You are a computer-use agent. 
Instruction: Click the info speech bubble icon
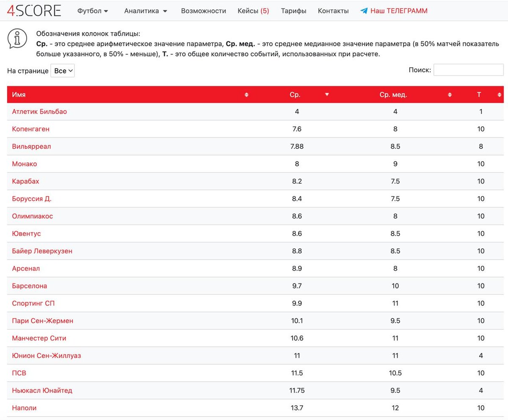(17, 38)
